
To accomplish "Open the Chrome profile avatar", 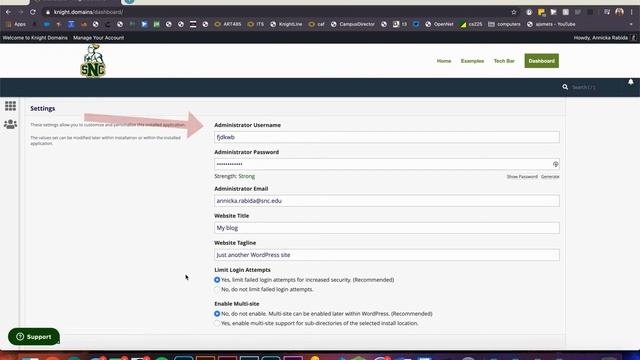I will tap(620, 12).
